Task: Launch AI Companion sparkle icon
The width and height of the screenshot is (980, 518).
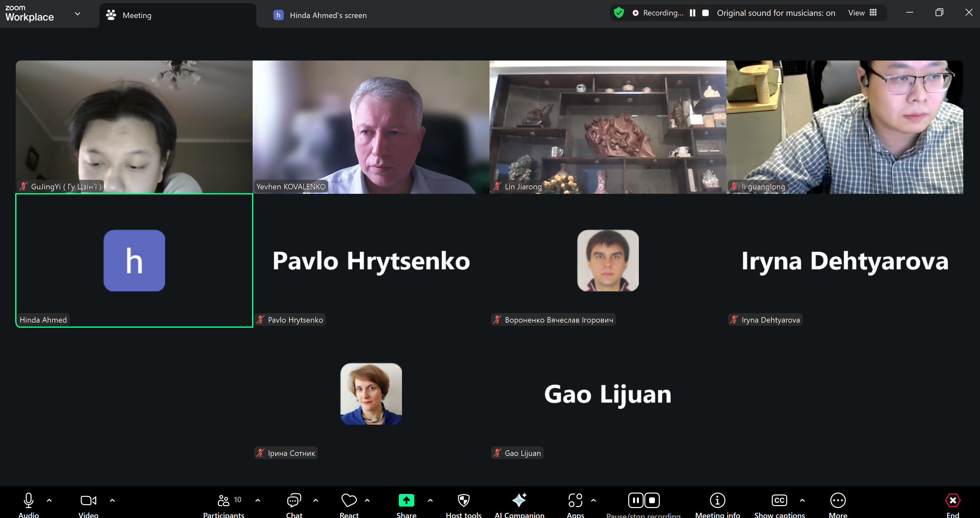Action: point(519,501)
